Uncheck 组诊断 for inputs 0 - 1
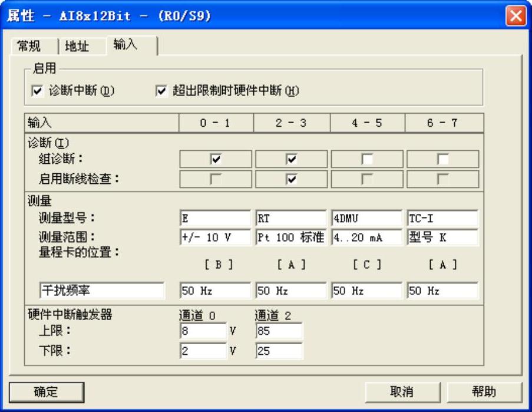532x412 pixels. point(215,159)
